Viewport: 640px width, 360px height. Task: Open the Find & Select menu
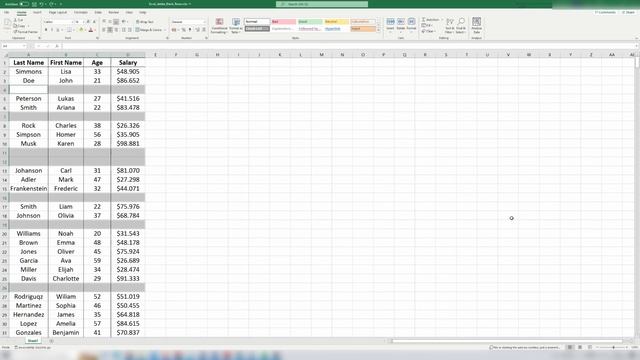coord(461,26)
